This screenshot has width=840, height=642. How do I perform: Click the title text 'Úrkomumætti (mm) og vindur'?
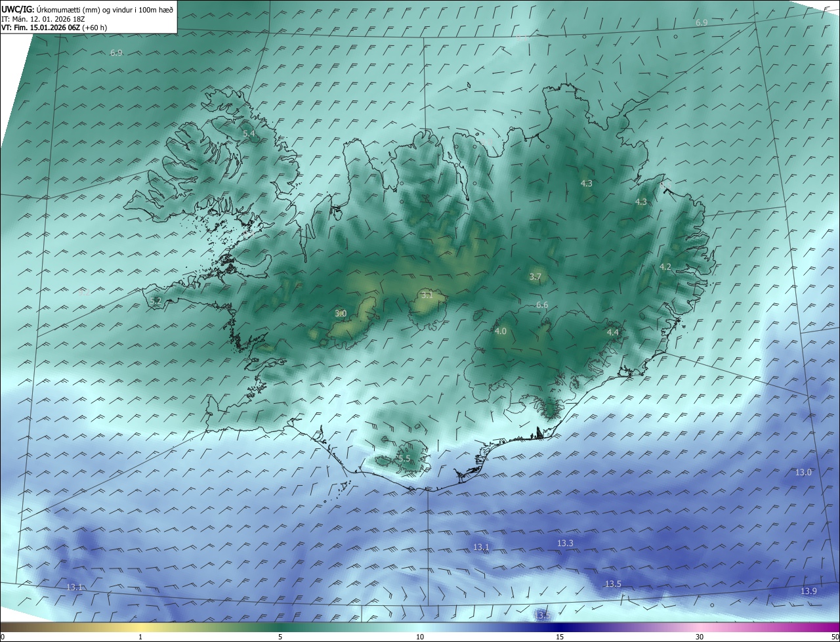(86, 10)
